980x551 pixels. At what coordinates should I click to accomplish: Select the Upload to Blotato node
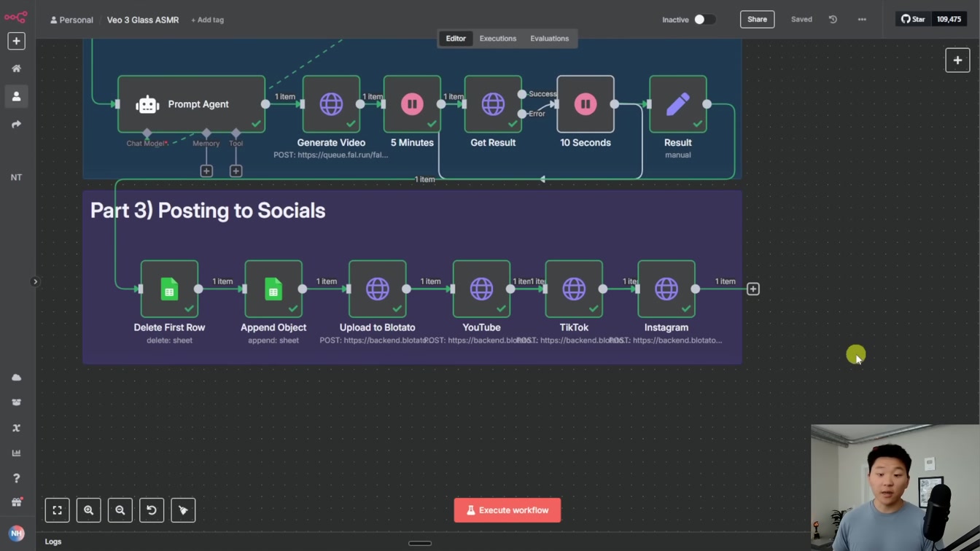click(378, 289)
